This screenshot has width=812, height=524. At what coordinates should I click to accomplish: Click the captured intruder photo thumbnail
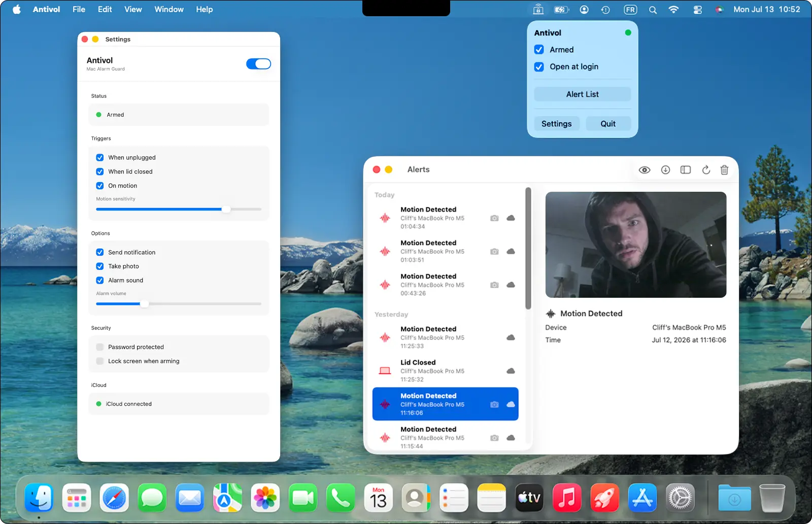pyautogui.click(x=636, y=244)
